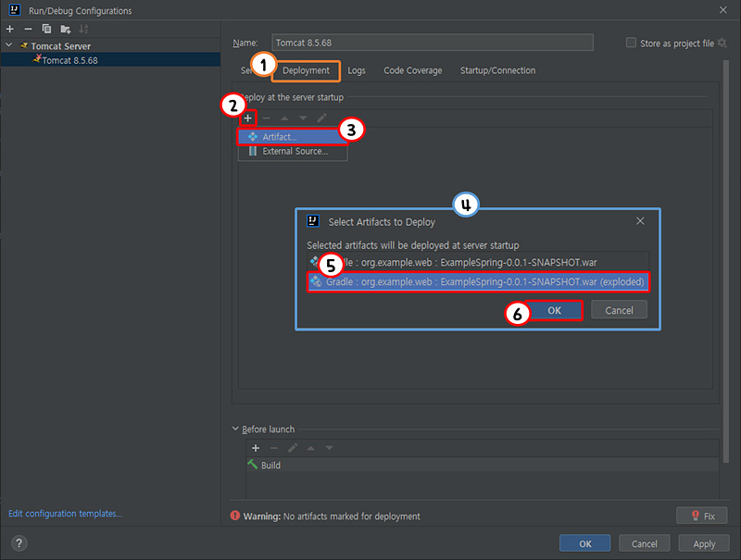
Task: Add a new configuration with the plus icon
Action: click(9, 30)
